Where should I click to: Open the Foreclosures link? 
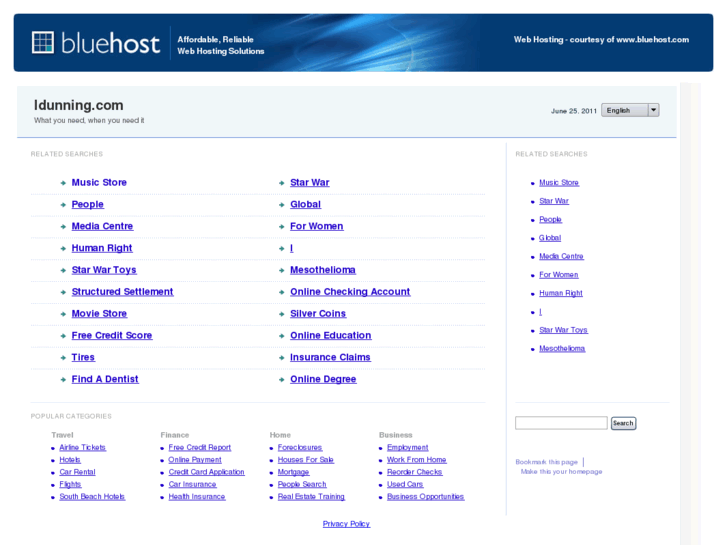click(x=300, y=448)
